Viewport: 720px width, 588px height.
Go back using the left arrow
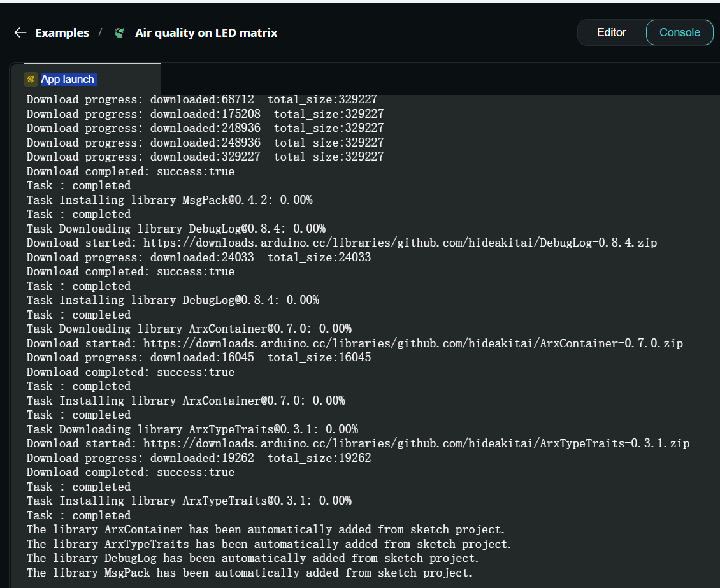(x=20, y=32)
